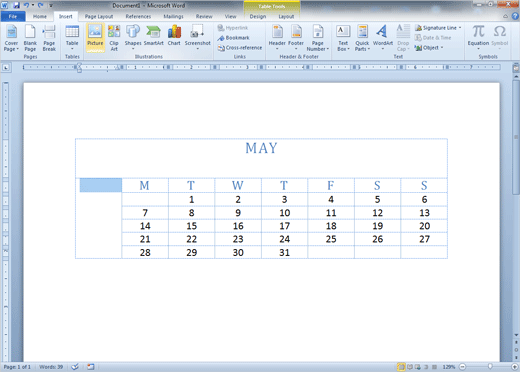Click the Page 1 of 1 indicator
Screen dimensions: 520x372
17,367
